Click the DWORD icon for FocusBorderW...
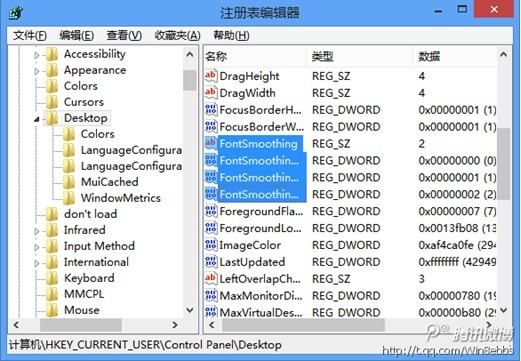The width and height of the screenshot is (521, 361). tap(211, 127)
